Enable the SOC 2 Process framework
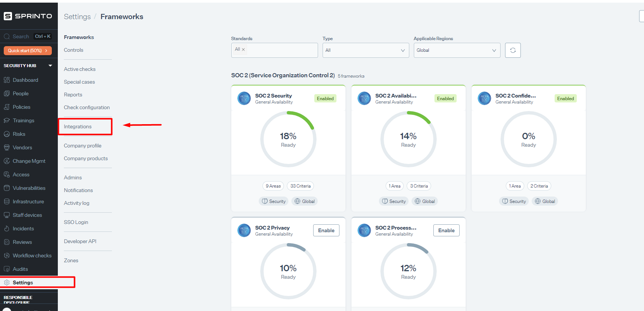644x311 pixels. click(446, 230)
